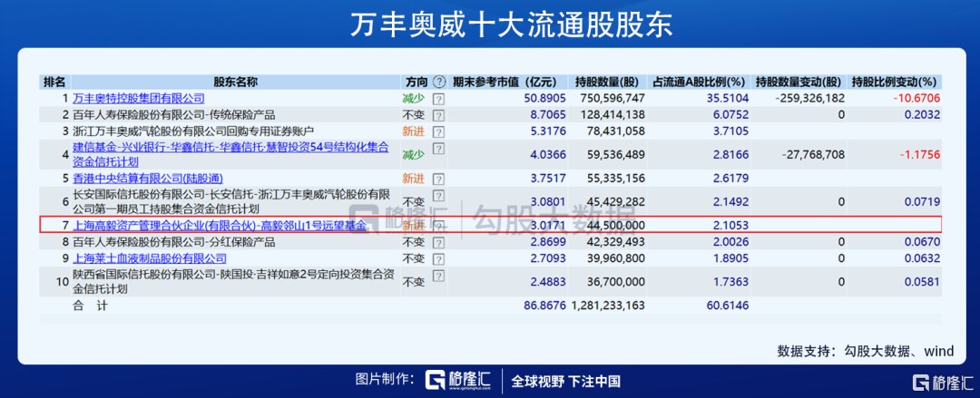980x398 pixels.
Task: Select the percentage change -1.1756
Action: 918,154
